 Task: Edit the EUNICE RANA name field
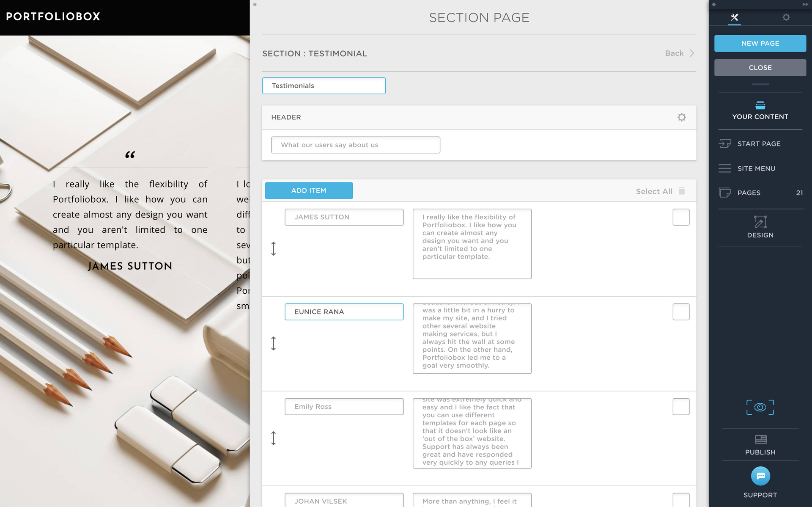click(x=344, y=312)
